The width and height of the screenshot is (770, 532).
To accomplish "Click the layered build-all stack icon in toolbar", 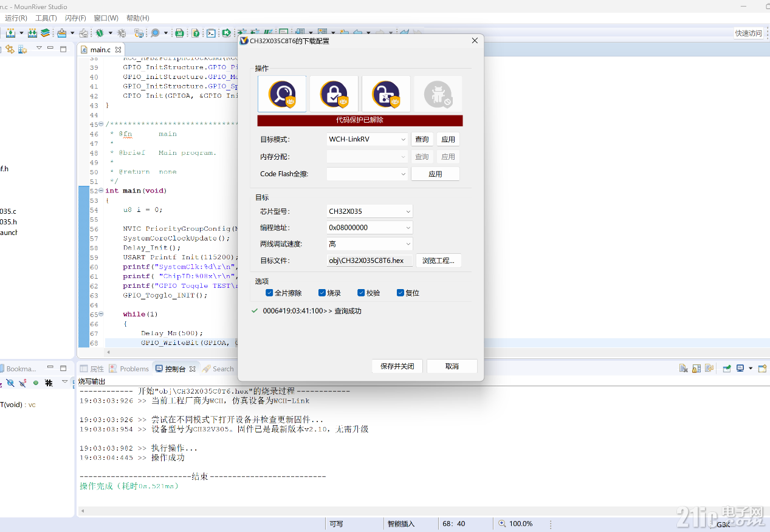I will point(46,33).
